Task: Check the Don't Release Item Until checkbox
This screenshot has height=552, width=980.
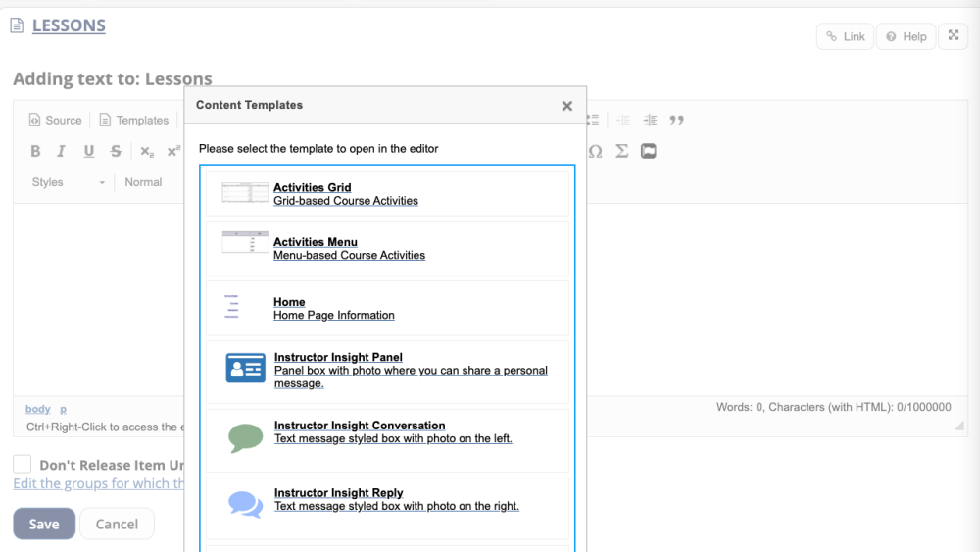Action: 23,464
